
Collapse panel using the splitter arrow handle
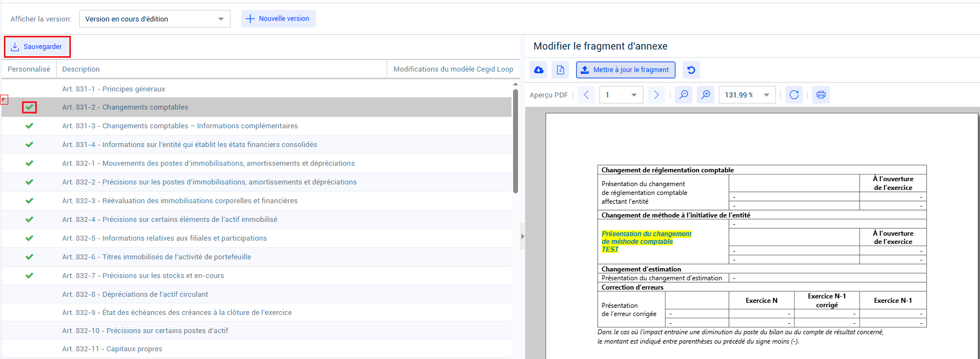(x=522, y=236)
